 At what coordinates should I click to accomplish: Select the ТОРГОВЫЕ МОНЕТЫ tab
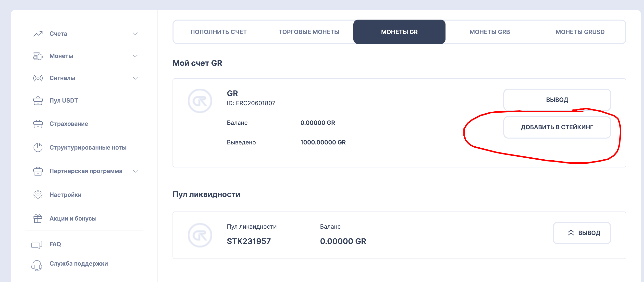point(309,32)
